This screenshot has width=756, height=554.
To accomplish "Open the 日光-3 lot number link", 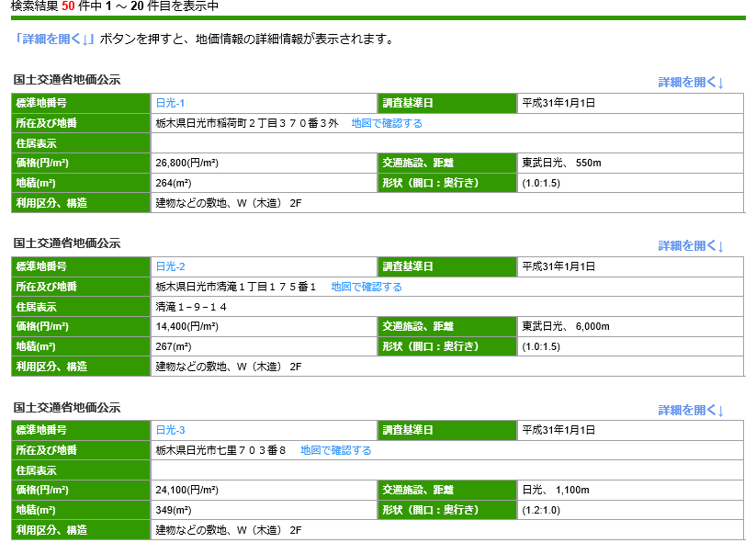I will point(170,430).
